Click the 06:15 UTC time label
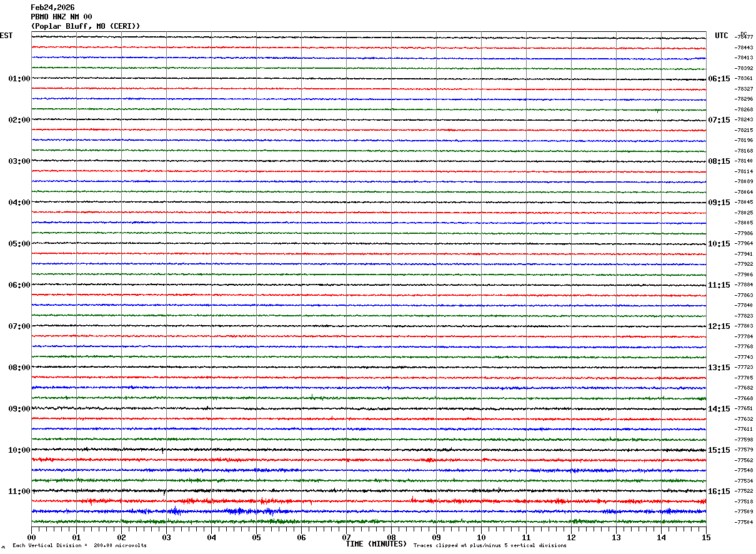The width and height of the screenshot is (756, 554). 719,79
